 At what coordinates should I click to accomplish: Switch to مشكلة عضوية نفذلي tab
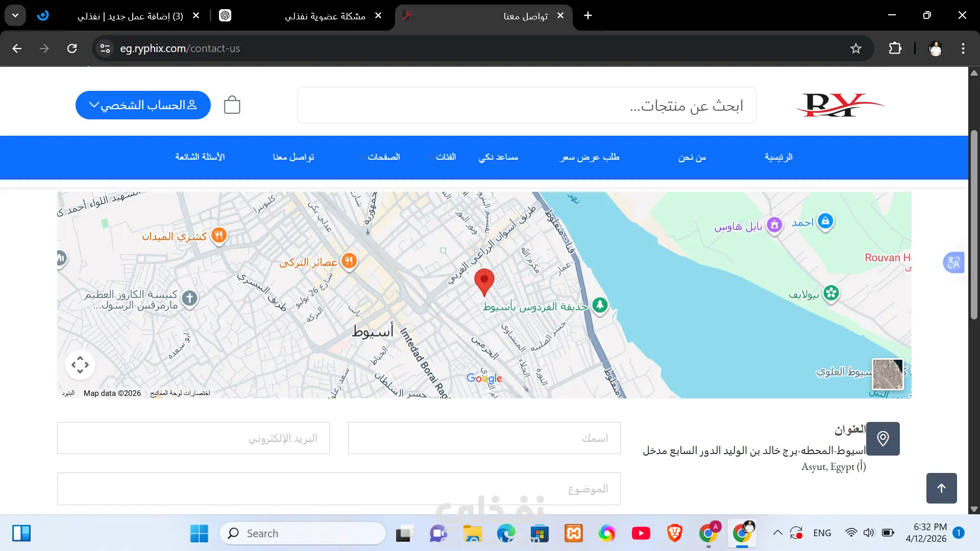[x=325, y=16]
